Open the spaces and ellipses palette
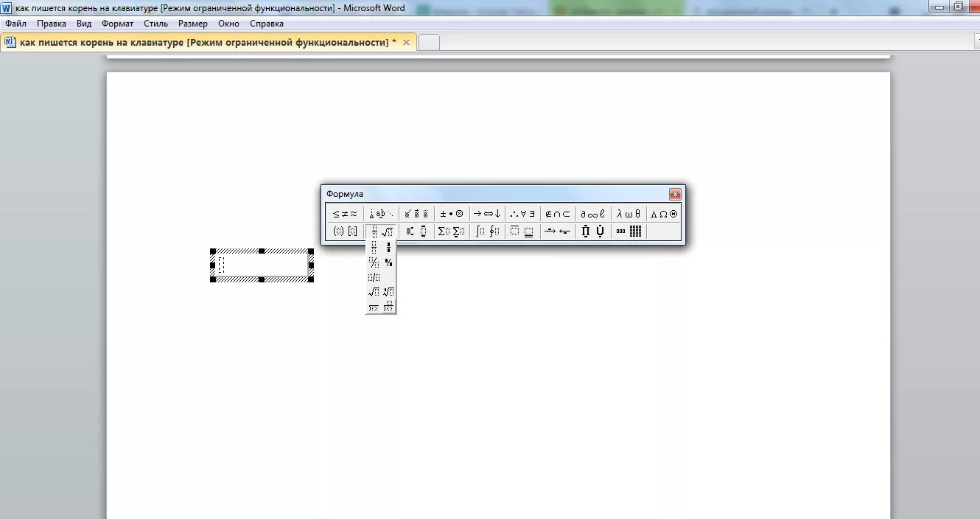This screenshot has width=980, height=519. (x=381, y=214)
